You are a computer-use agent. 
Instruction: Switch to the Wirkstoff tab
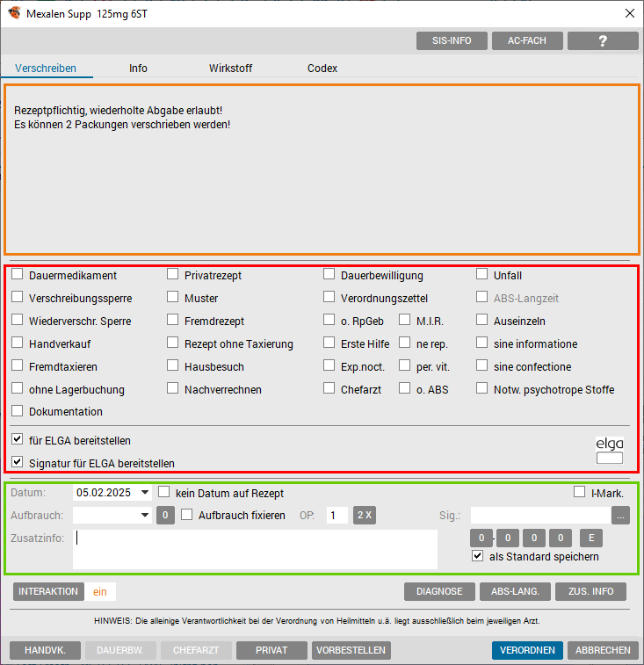tap(230, 69)
